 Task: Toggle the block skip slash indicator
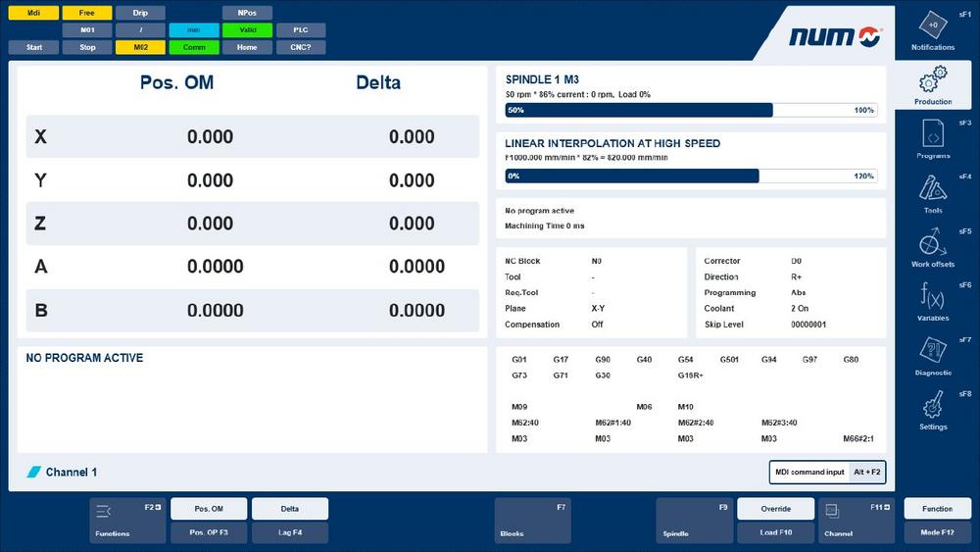click(140, 30)
